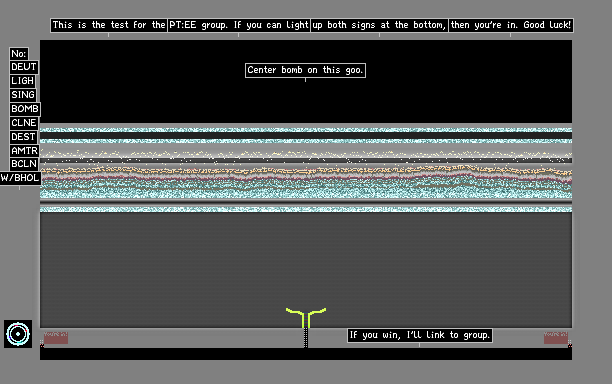The height and width of the screenshot is (384, 612).
Task: Click the circular ring emblem icon
Action: click(x=18, y=334)
